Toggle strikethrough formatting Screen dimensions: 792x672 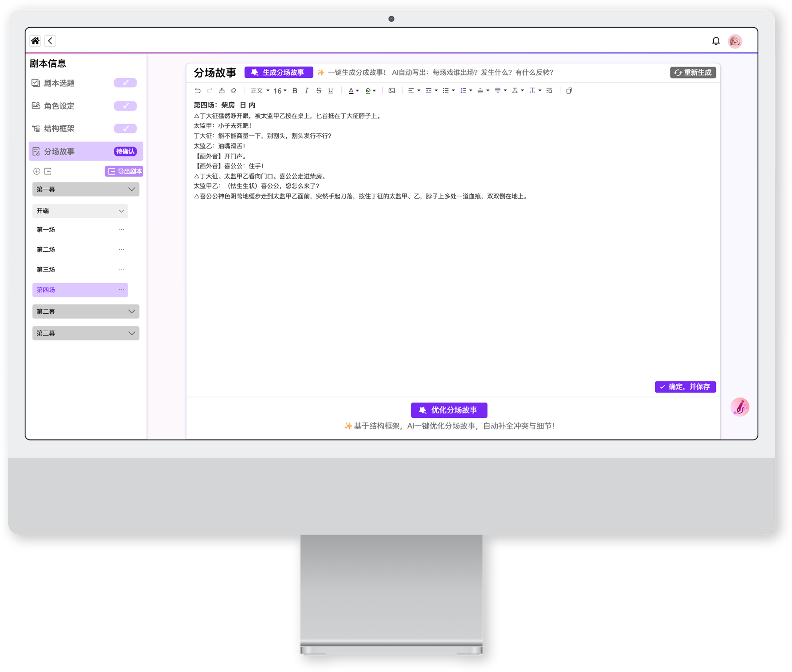point(318,91)
